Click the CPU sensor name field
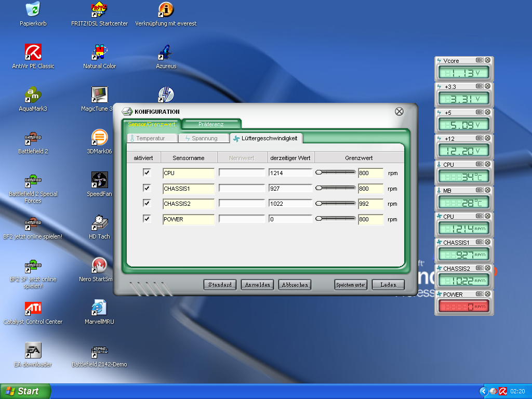Viewport: 532px width, 399px height. click(x=189, y=173)
